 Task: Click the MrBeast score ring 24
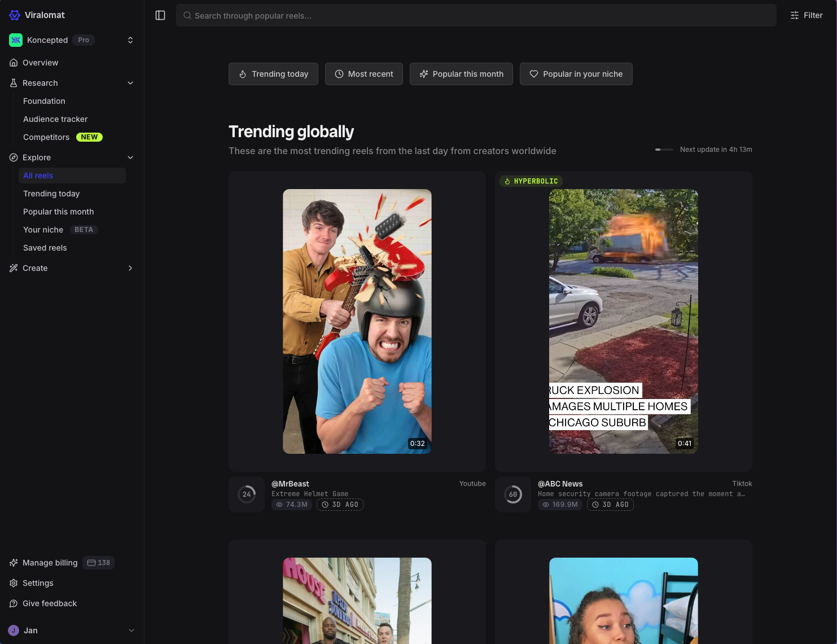tap(247, 494)
